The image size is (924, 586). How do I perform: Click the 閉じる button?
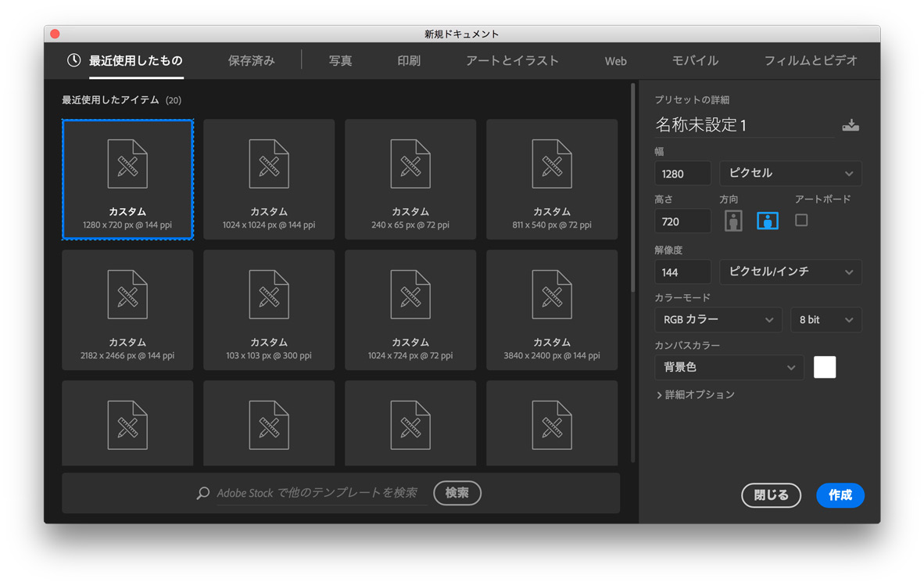pos(771,495)
